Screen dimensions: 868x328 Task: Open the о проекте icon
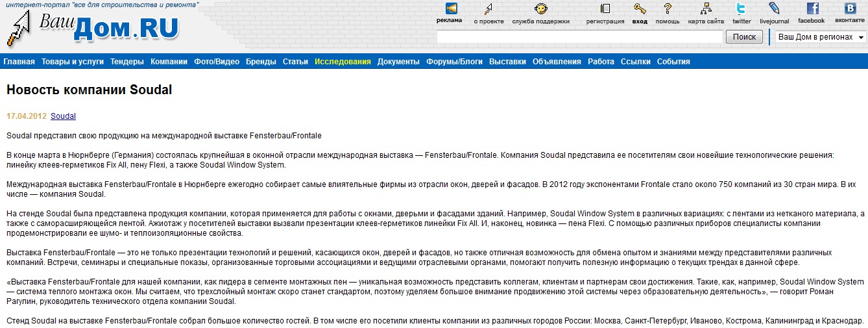coord(488,8)
